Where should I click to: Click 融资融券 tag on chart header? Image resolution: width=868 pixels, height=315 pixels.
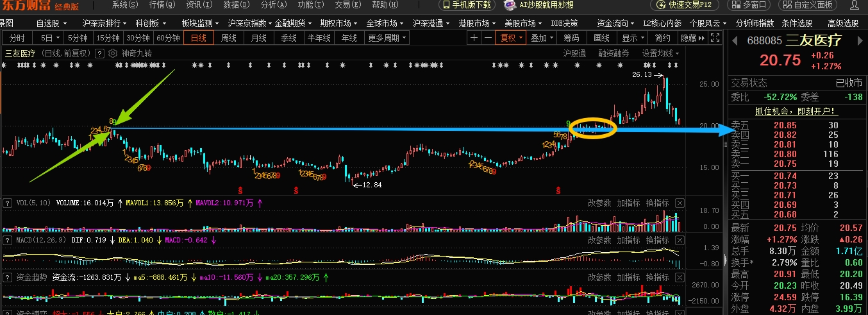coord(613,53)
